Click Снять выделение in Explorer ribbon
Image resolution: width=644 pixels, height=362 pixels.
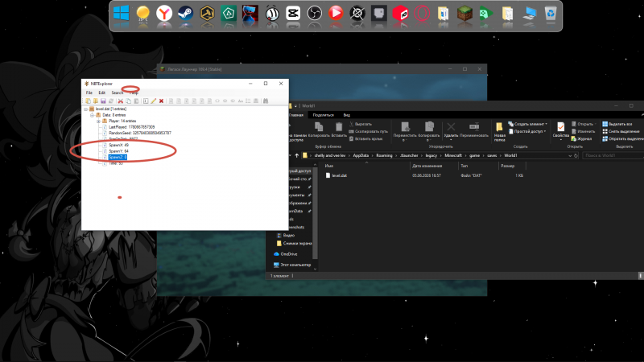tap(621, 131)
